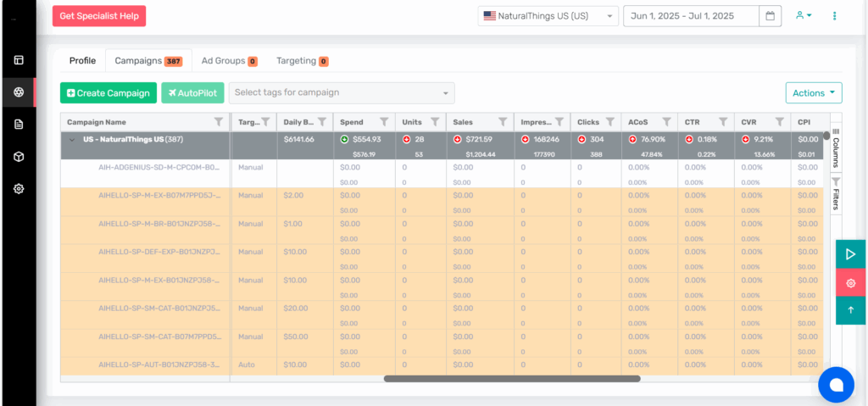
Task: Select campaign AIHELLO-SP-SM-CAT-B07M7PPD5 row
Action: pos(442,343)
